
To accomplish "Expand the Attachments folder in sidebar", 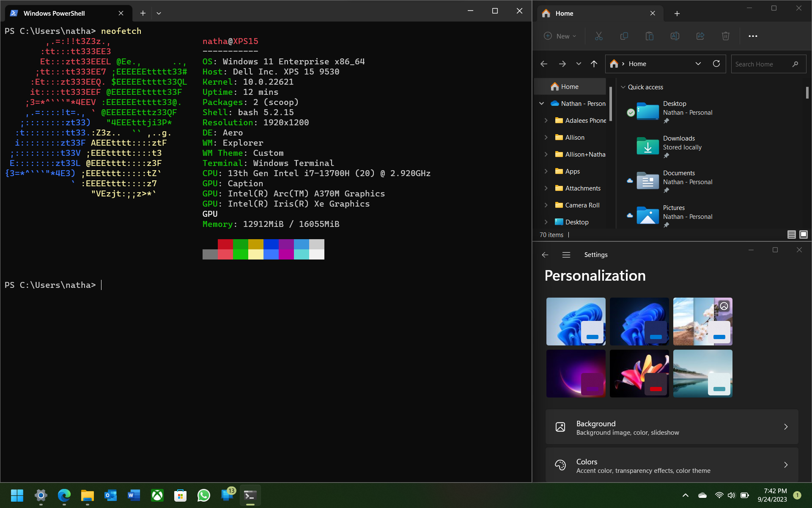I will point(546,188).
